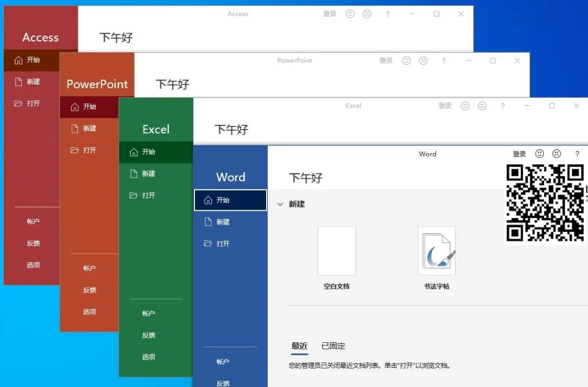Minimize the PowerPoint window

point(468,61)
